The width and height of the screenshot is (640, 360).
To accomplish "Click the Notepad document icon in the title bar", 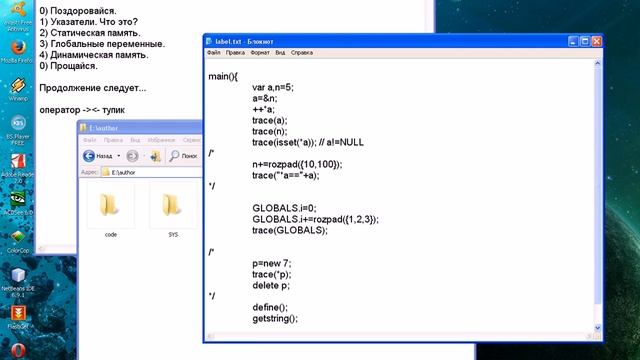I will point(209,41).
